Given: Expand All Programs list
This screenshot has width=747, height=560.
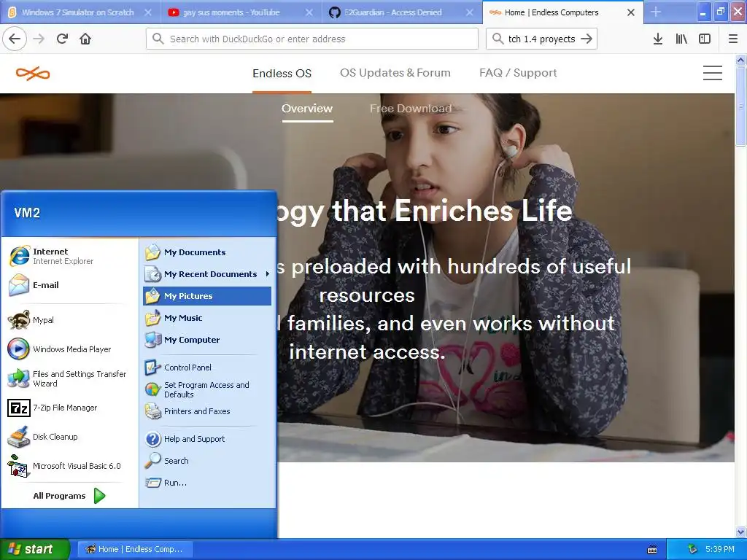Looking at the screenshot, I should point(69,496).
